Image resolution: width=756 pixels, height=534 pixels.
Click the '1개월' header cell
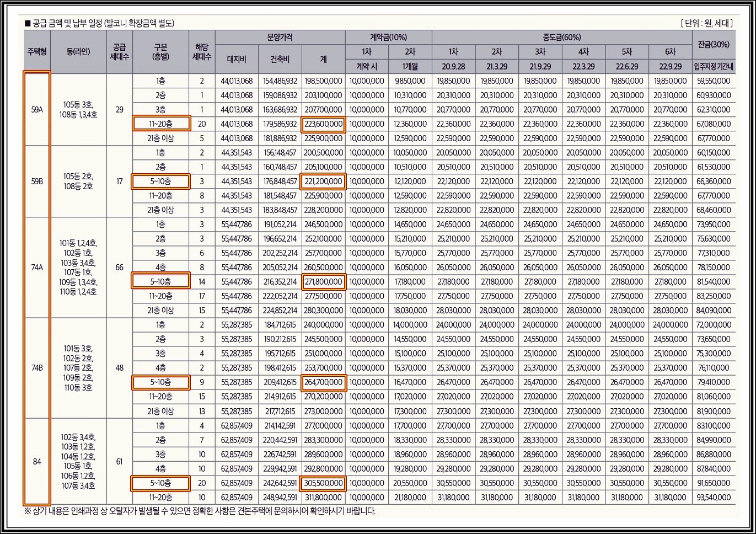tap(410, 66)
